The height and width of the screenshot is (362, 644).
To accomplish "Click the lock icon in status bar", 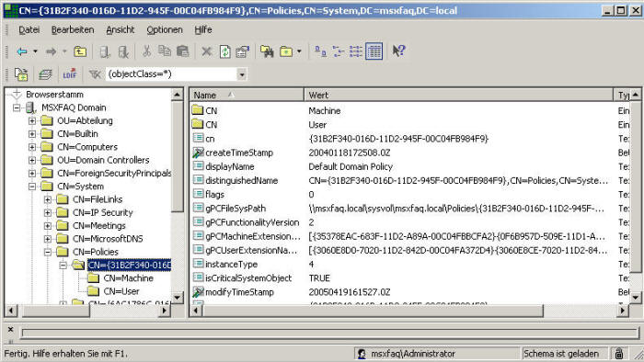I will pyautogui.click(x=619, y=353).
